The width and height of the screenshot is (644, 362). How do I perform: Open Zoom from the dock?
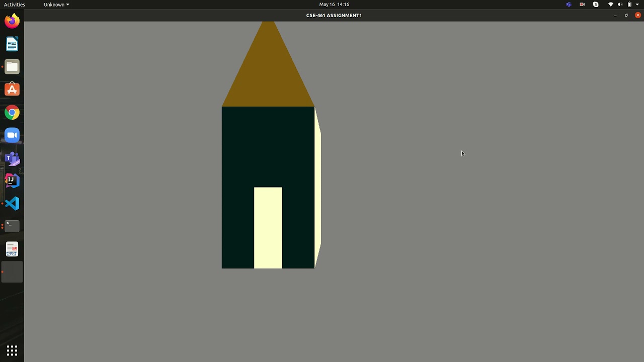[x=12, y=135]
